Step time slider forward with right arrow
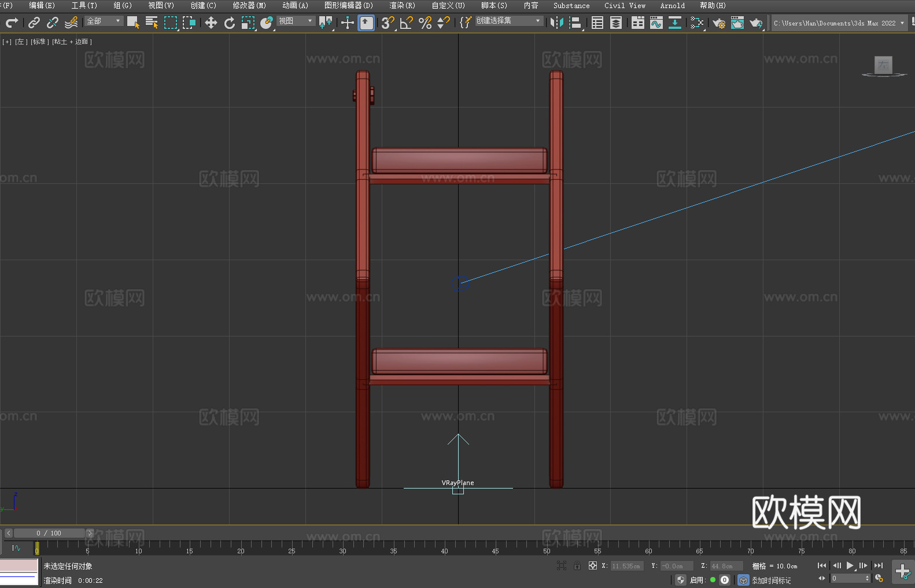This screenshot has width=915, height=588. coord(90,533)
